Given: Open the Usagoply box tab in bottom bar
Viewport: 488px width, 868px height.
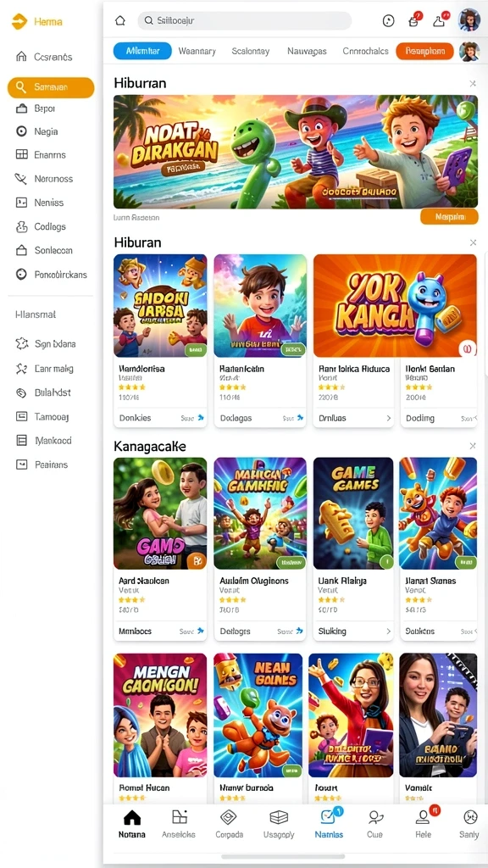Looking at the screenshot, I should coord(279,824).
